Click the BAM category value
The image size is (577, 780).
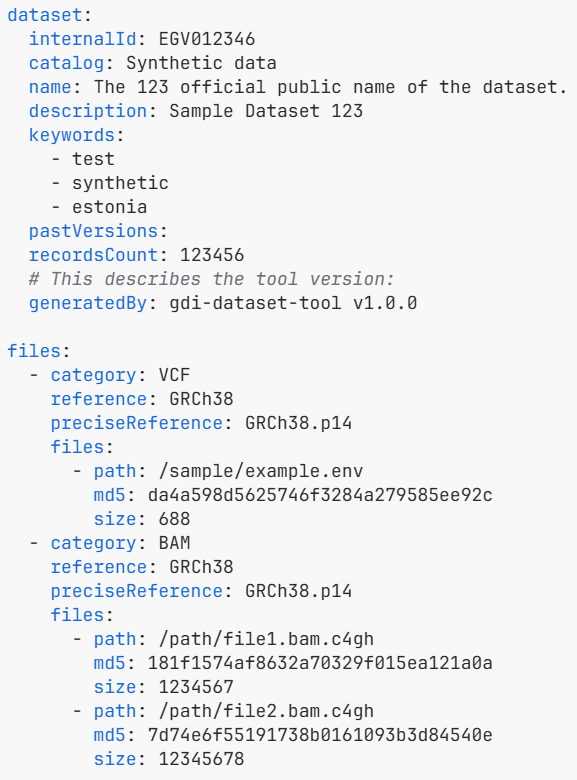[175, 543]
